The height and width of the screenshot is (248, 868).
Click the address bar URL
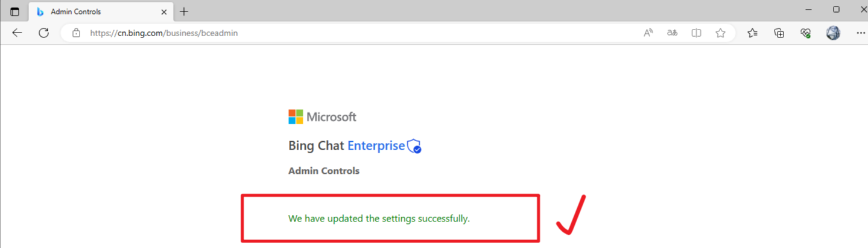click(x=164, y=33)
